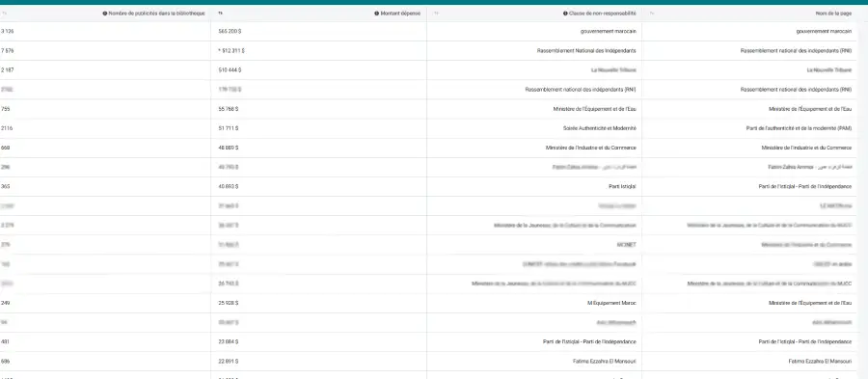Click the info icon beside 'Clause de non-responsabilité'

(x=565, y=14)
